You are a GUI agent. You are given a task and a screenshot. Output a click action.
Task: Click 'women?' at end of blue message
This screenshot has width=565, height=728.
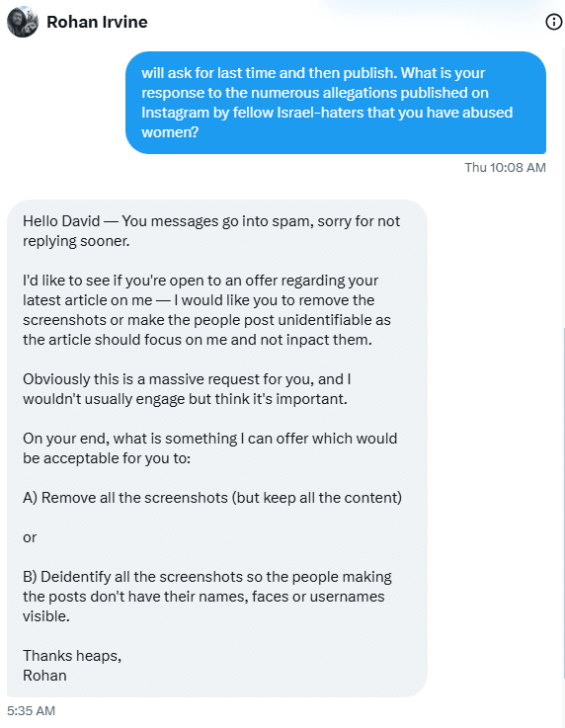pos(170,132)
